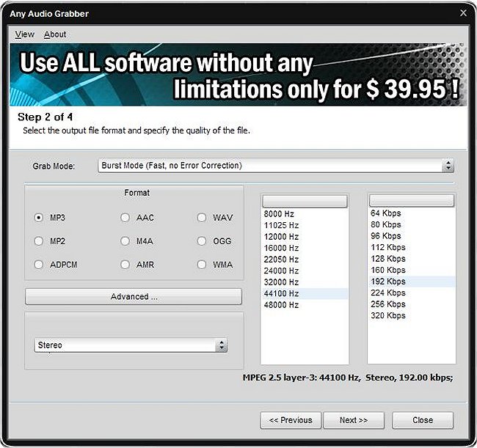
Task: Click the Close button at bottom
Action: (x=423, y=420)
